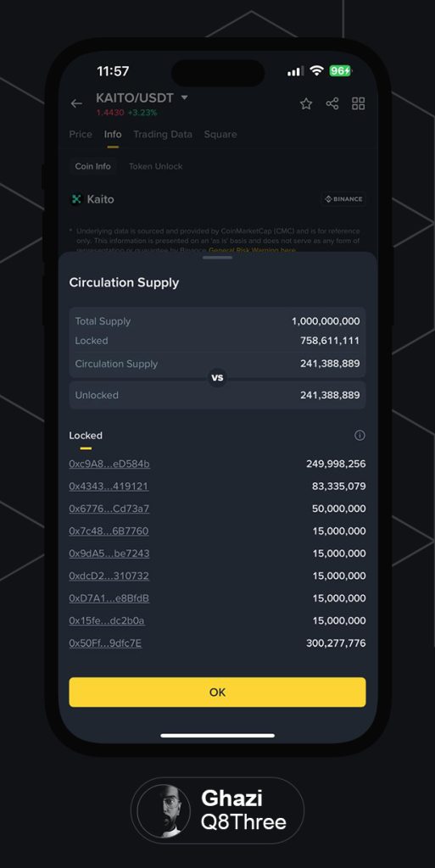Viewport: 435px width, 868px height.
Task: Open the General Risk Warning link
Action: tap(252, 250)
